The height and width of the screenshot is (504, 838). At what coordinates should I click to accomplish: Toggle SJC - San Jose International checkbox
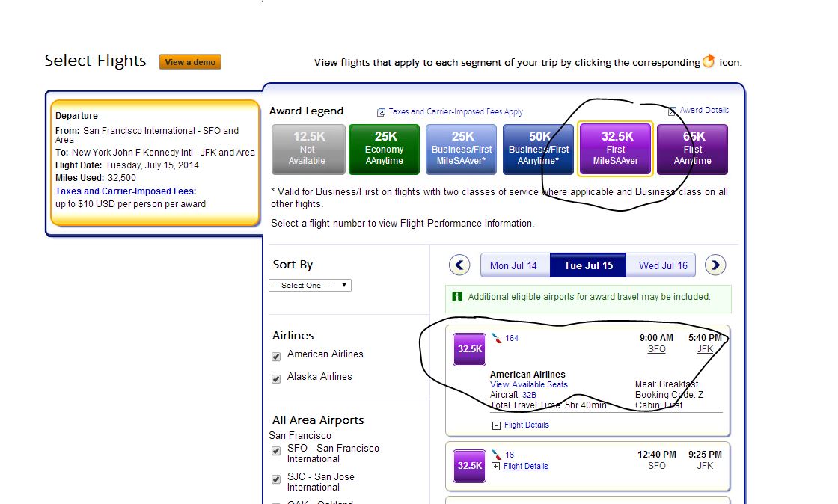pos(276,479)
